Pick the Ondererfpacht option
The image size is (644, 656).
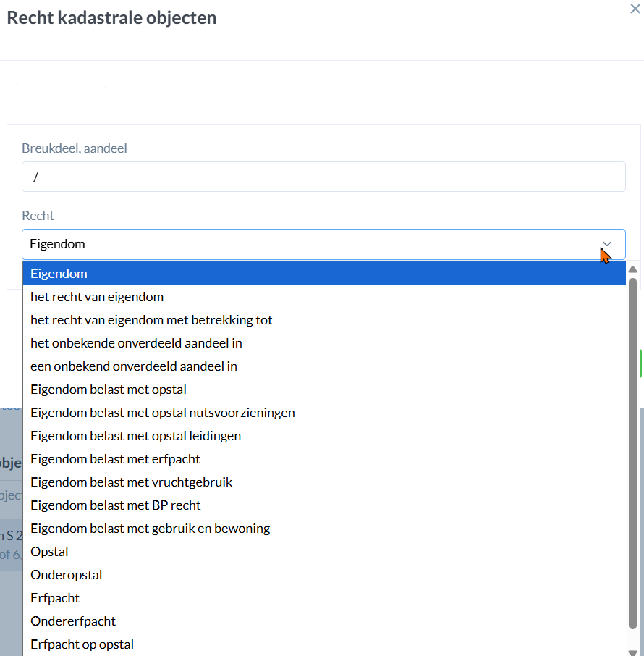73,621
